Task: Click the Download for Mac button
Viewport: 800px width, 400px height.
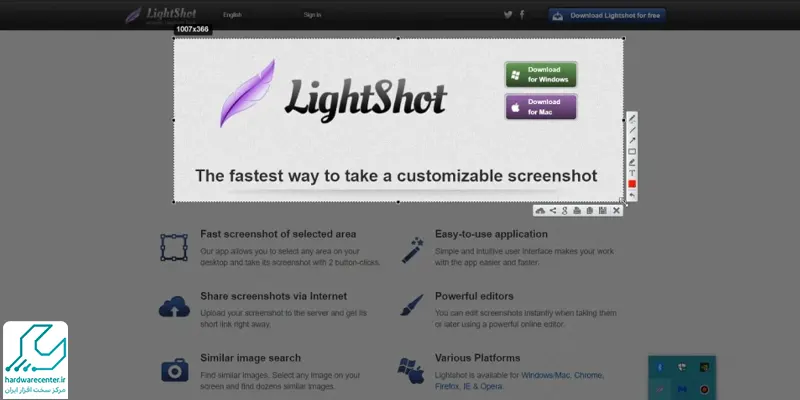Action: (541, 107)
